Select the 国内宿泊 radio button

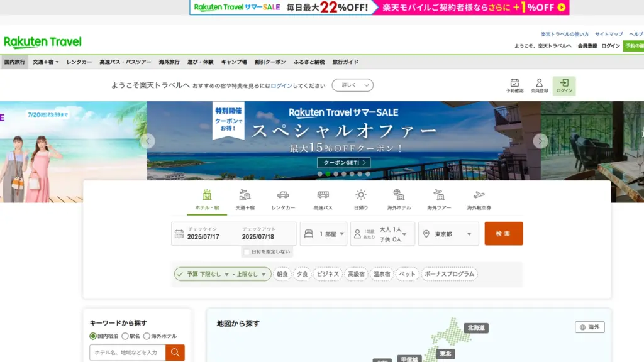point(93,336)
